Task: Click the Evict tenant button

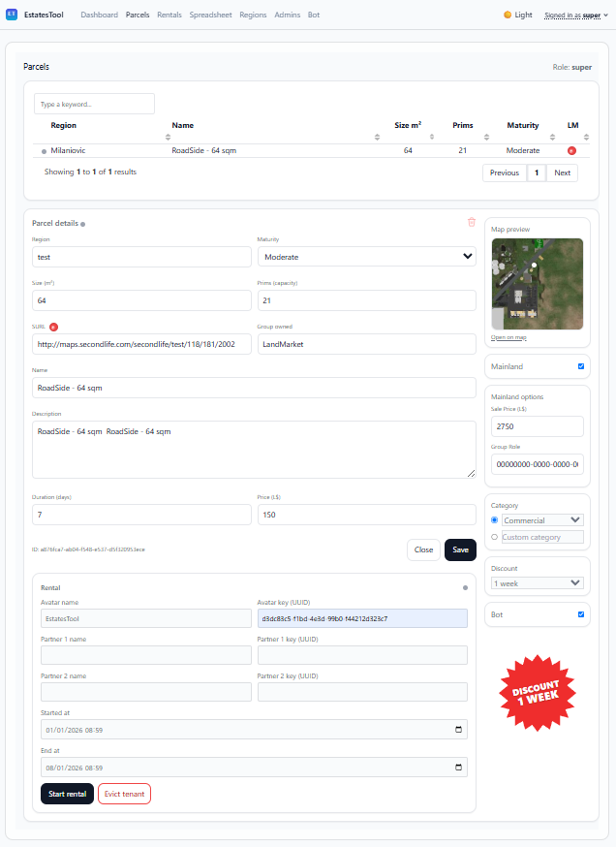Action: (124, 794)
